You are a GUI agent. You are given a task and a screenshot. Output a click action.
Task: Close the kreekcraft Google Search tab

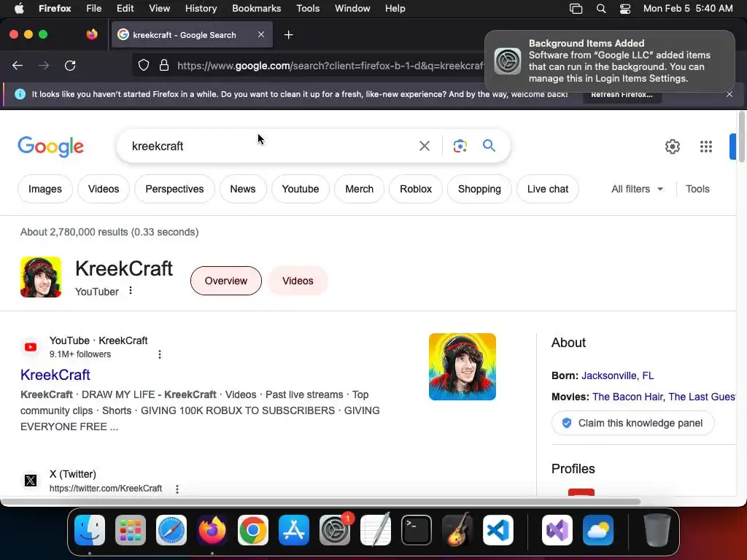click(x=261, y=34)
